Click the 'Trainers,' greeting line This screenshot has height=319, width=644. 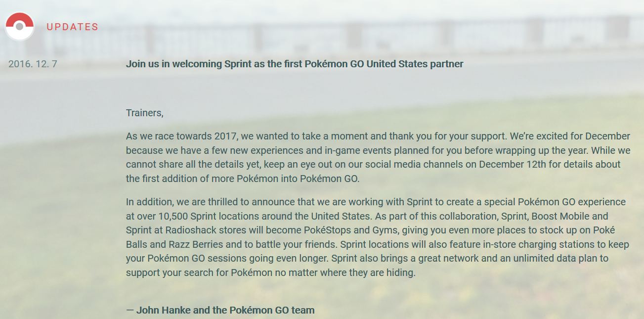(145, 113)
